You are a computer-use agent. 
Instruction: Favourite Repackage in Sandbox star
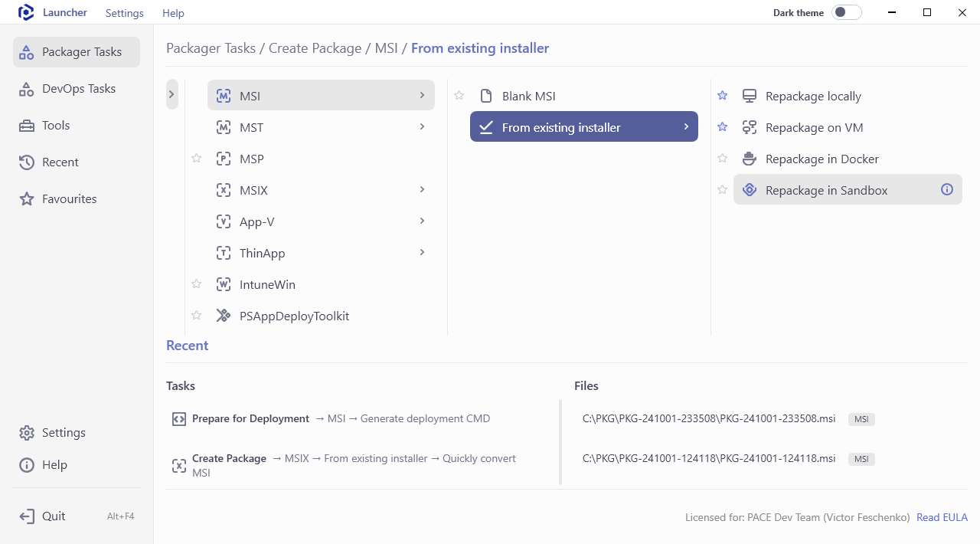pos(722,190)
